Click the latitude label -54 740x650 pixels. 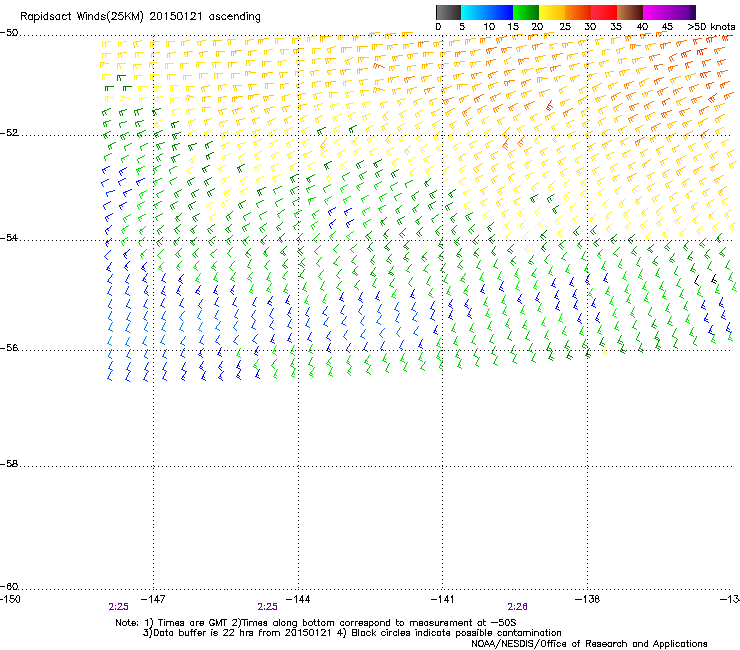click(9, 237)
